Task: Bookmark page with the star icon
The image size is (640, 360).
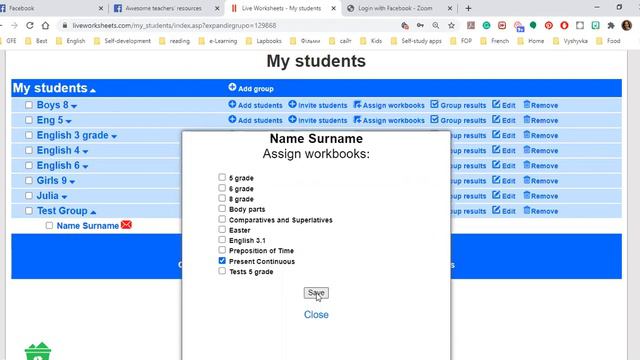Action: 451,25
